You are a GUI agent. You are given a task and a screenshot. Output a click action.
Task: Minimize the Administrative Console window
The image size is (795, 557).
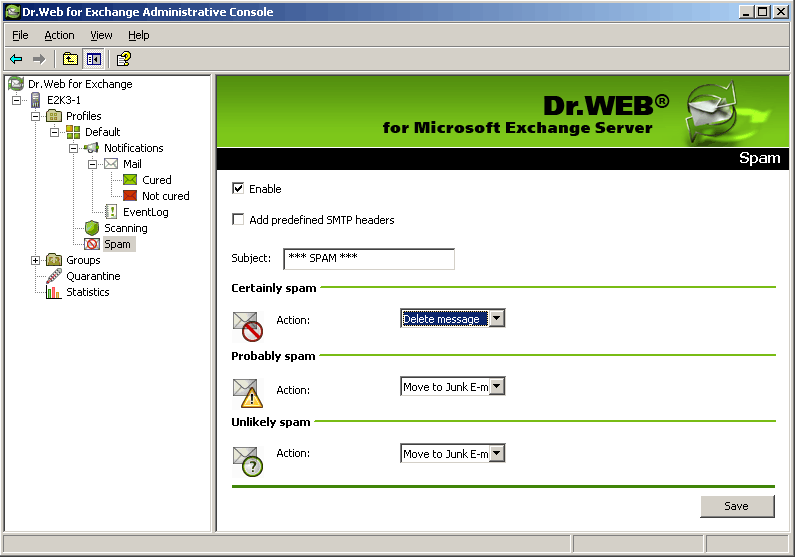tap(746, 12)
